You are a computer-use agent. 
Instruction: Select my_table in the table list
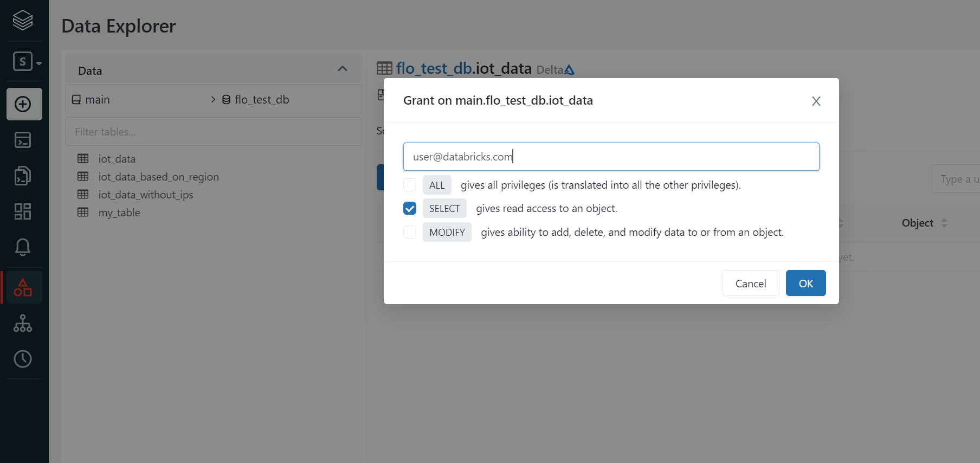pyautogui.click(x=119, y=213)
